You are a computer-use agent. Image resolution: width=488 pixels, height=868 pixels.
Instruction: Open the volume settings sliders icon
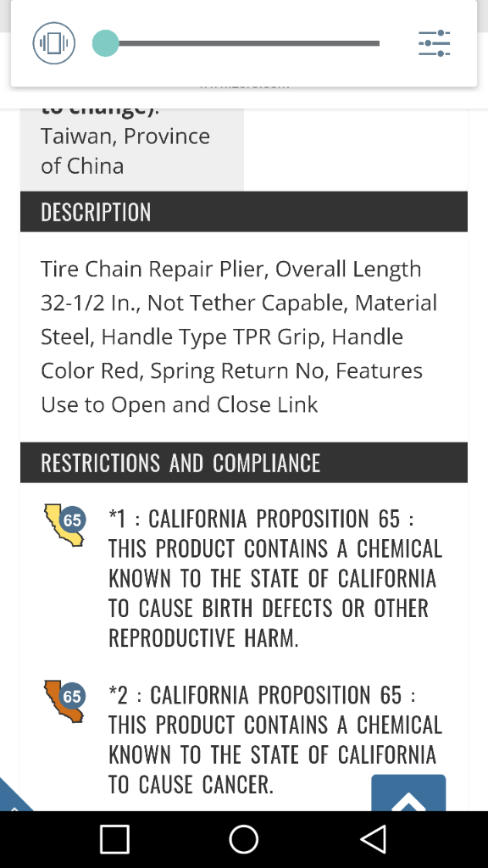point(435,43)
